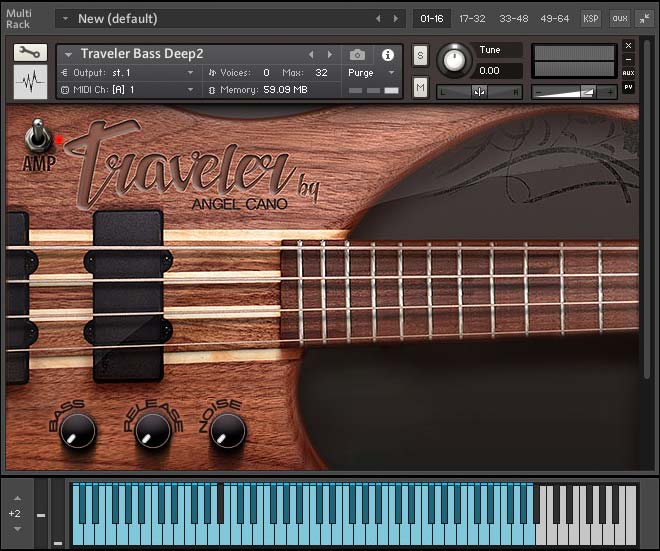Viewport: 660px width, 551px height.
Task: Collapse the rack with the arrows icon
Action: pos(644,19)
